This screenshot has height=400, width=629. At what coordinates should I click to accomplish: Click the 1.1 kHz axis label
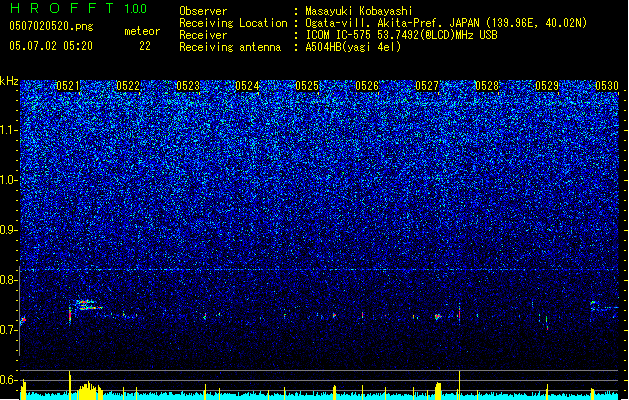coord(9,130)
